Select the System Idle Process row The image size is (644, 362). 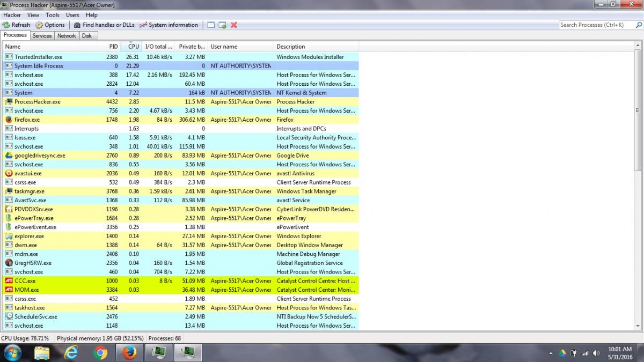[x=180, y=66]
